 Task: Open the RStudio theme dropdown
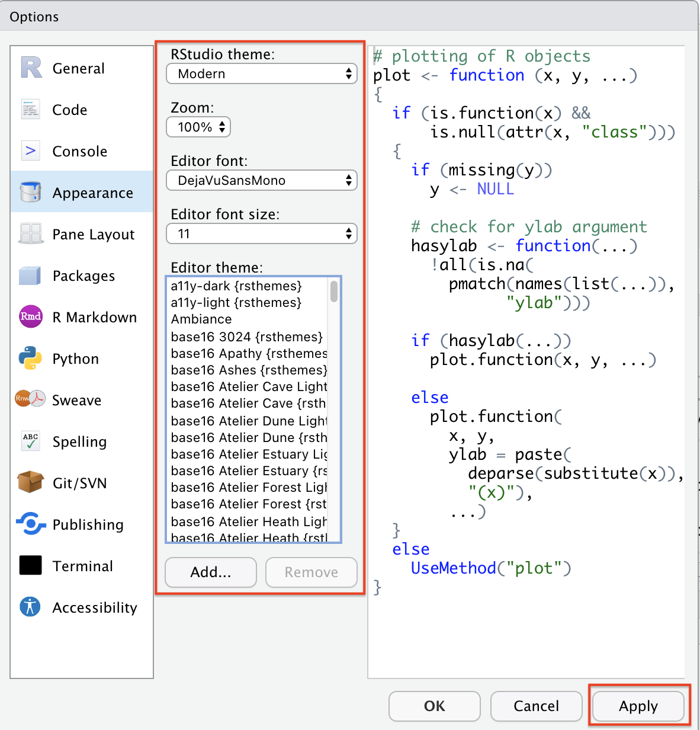point(262,74)
